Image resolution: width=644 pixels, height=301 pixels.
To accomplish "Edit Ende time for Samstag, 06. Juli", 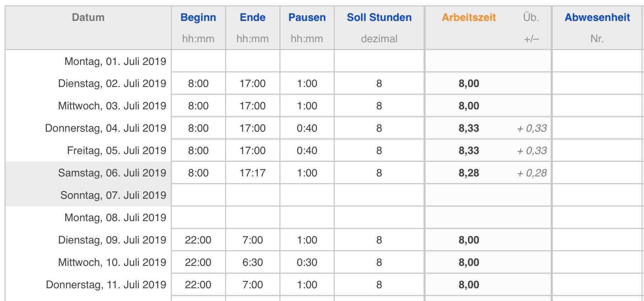I will tap(252, 173).
